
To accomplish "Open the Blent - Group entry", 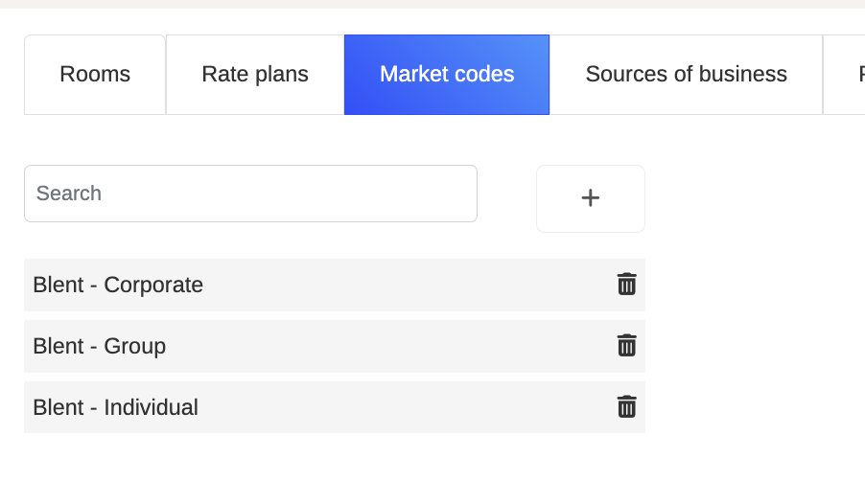I will point(335,346).
